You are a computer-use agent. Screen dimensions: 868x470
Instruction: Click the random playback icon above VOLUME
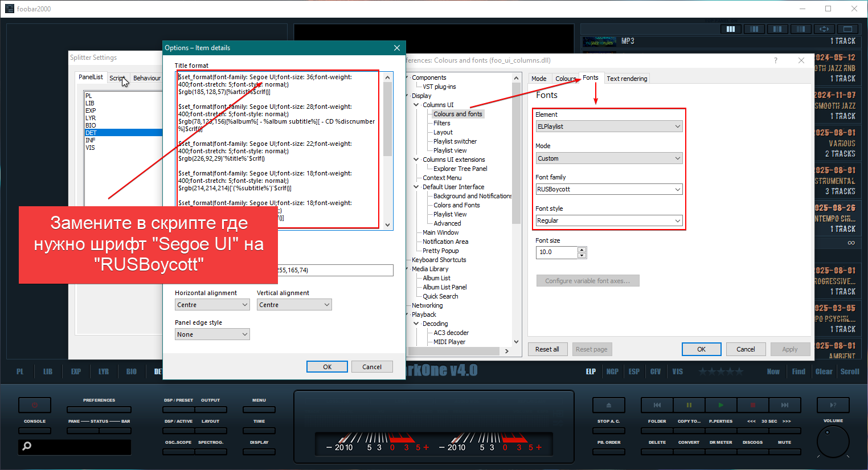tap(833, 405)
